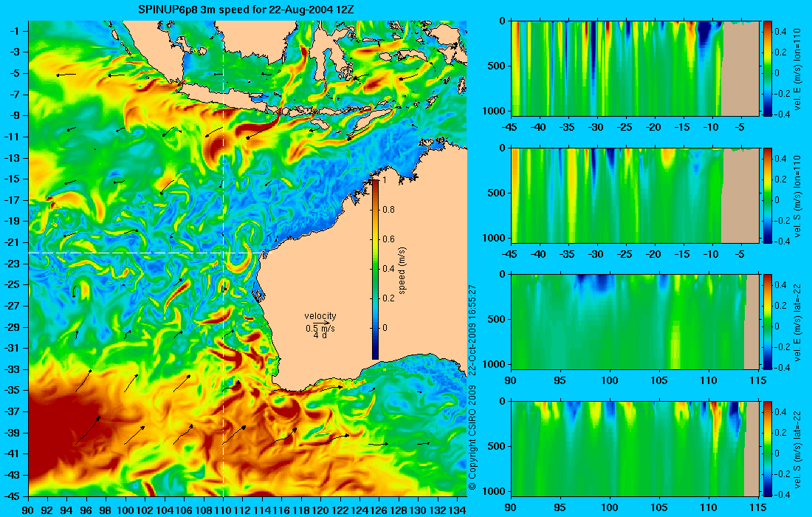Click the "© Copyright CSIRO 2009" vertical text
Viewport: 812px width, 517px height.
(472, 438)
